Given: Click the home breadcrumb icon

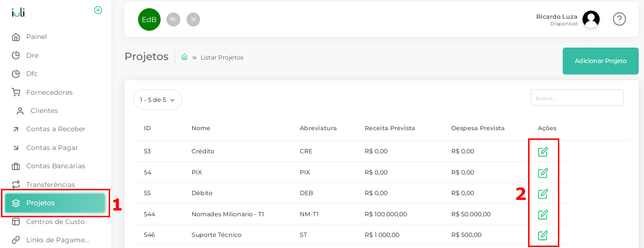Looking at the screenshot, I should coord(184,57).
